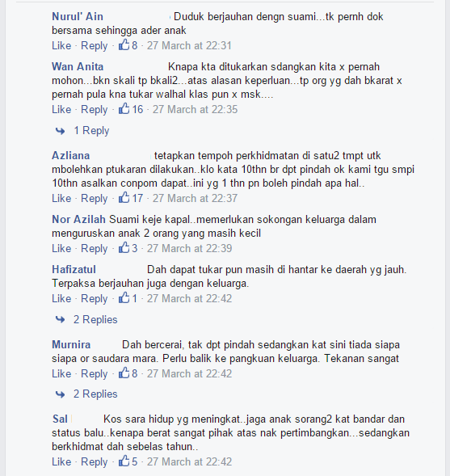The image size is (450, 476).
Task: Click thumbs-up icon on Hafizatul comment
Action: coord(124,298)
